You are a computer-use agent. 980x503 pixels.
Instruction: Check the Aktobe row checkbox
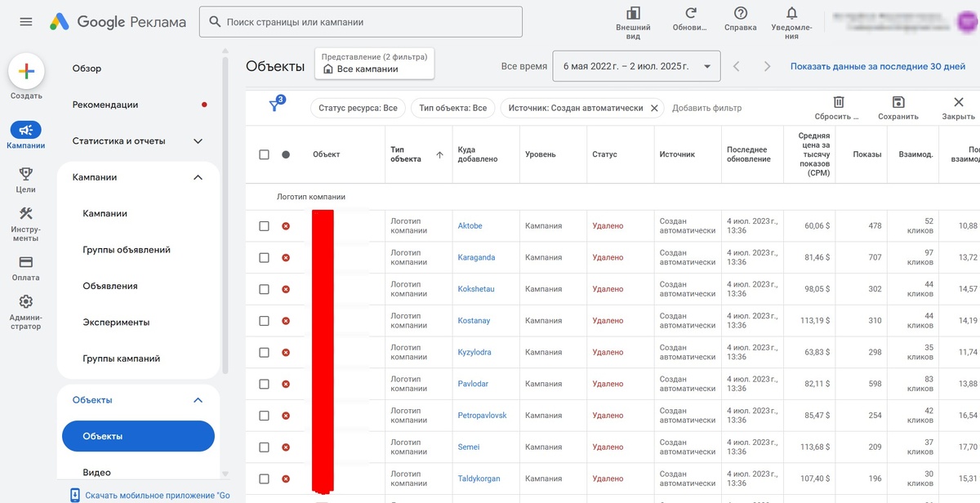(264, 226)
